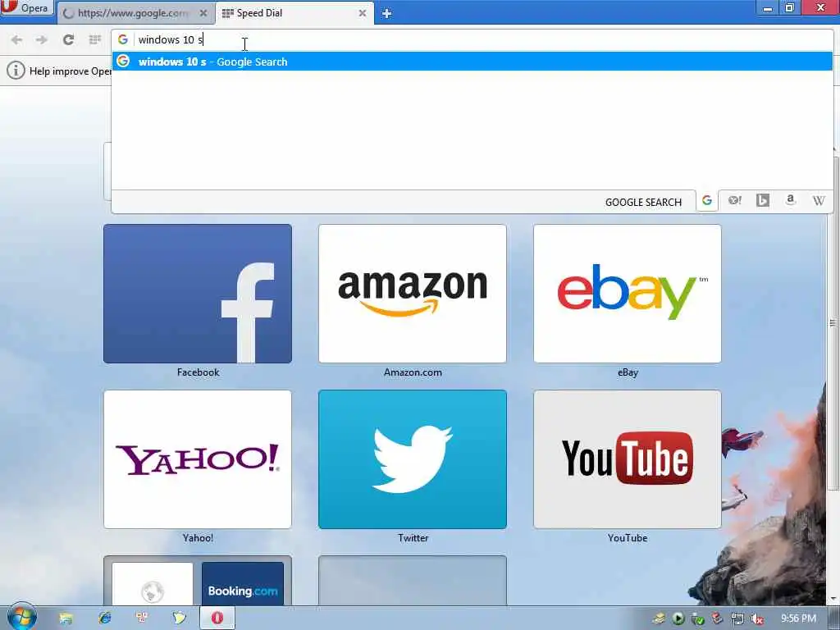The height and width of the screenshot is (630, 840).
Task: Open the eBay speed dial tile
Action: coord(628,294)
